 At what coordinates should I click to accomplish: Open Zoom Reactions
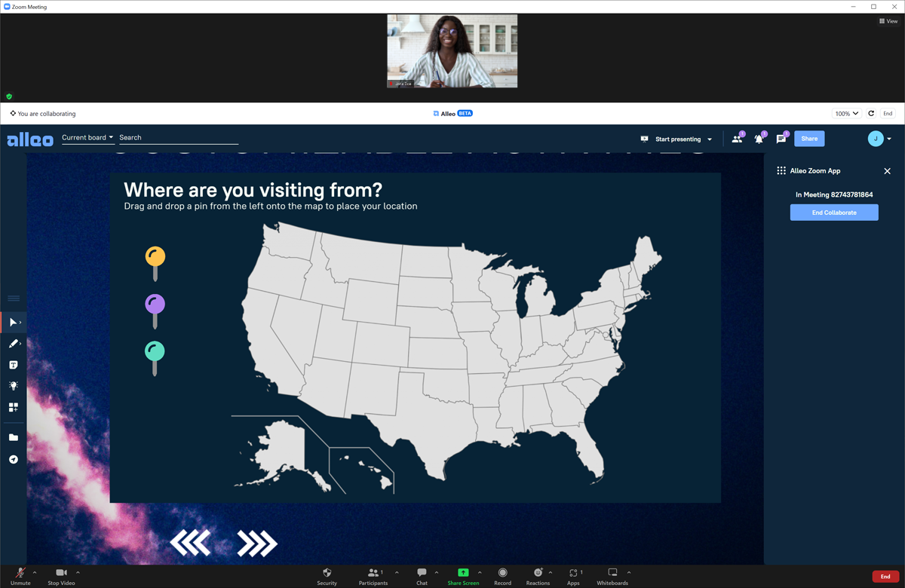(538, 577)
